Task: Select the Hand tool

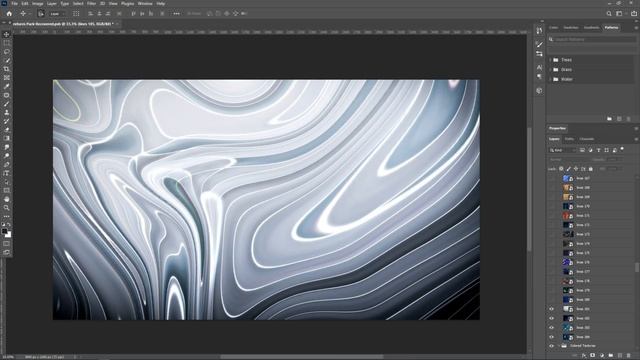Action: coord(7,199)
